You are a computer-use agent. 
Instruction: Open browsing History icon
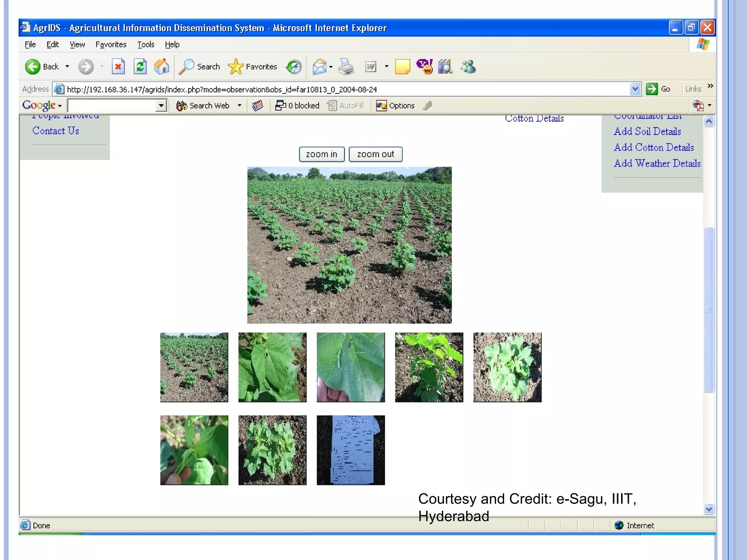[x=294, y=67]
